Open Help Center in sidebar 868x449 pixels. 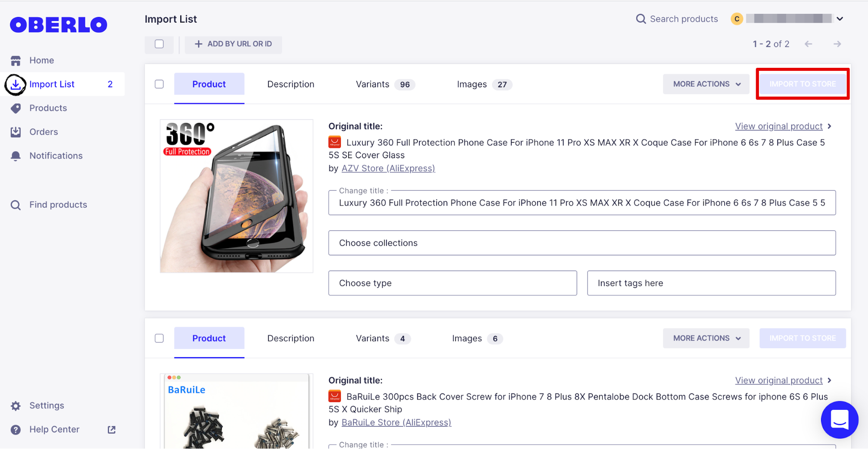tap(54, 430)
